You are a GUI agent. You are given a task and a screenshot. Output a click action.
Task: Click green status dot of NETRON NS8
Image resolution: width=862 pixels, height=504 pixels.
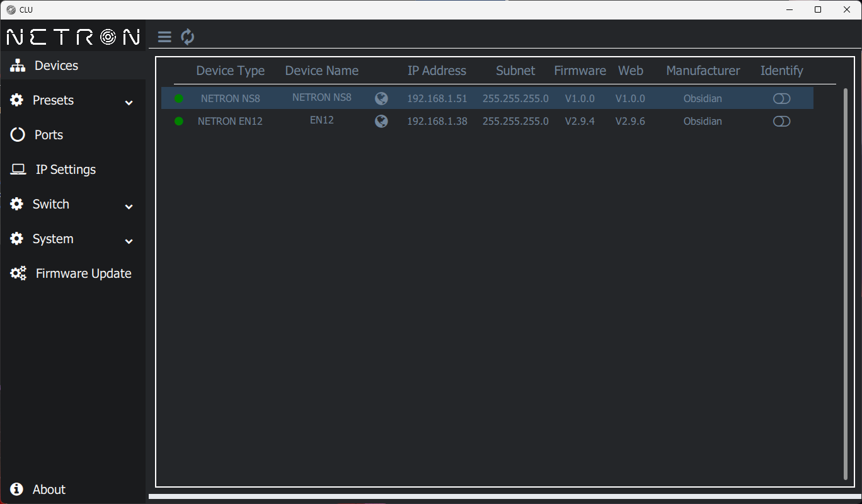click(x=179, y=98)
